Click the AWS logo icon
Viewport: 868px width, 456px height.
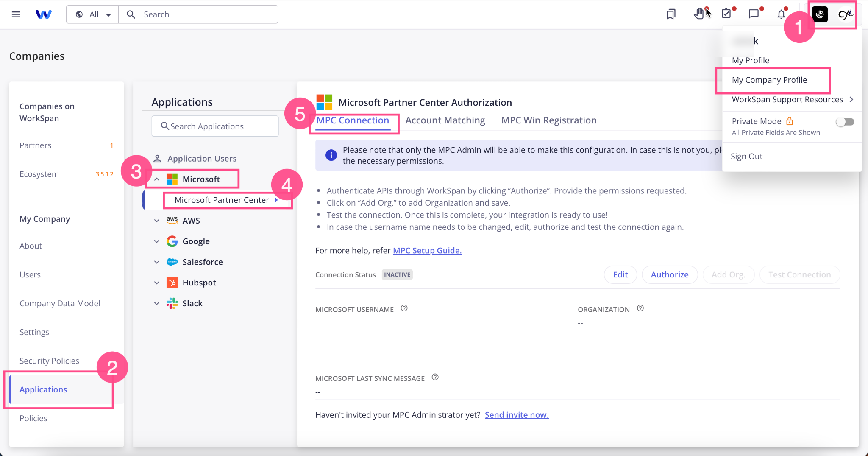tap(172, 220)
